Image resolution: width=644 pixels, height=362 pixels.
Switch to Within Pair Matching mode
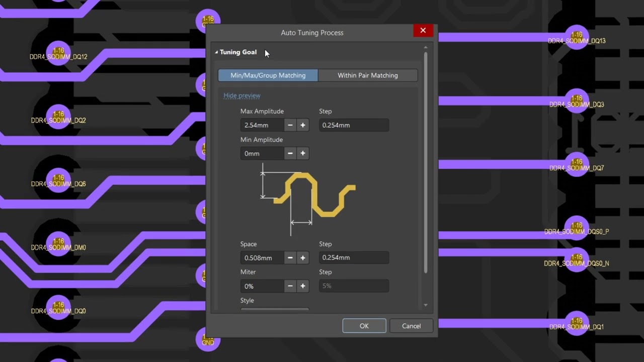(x=367, y=75)
